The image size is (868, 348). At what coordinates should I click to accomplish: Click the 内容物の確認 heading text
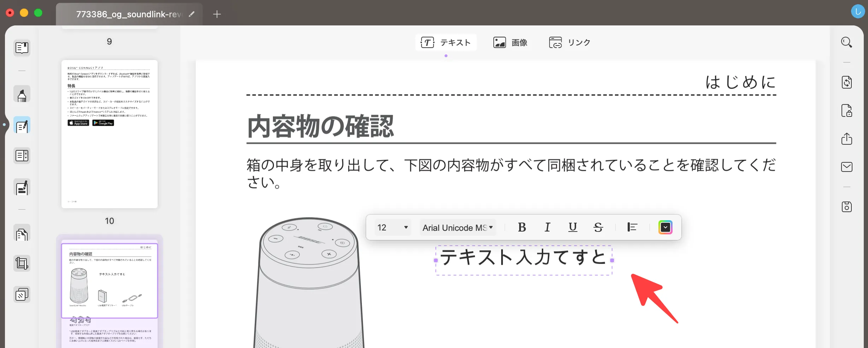320,126
